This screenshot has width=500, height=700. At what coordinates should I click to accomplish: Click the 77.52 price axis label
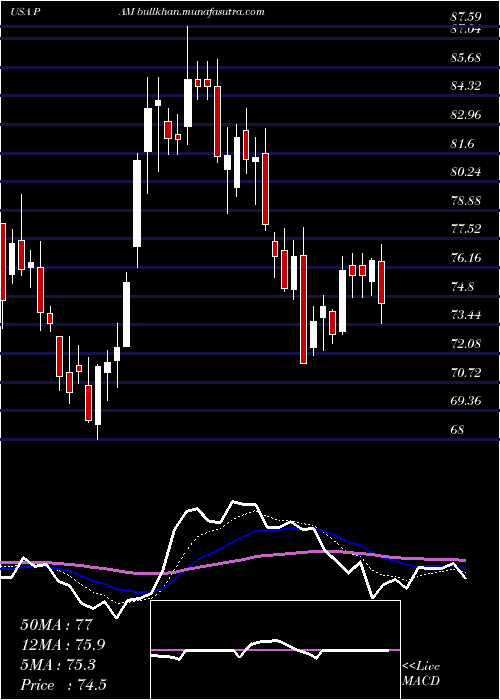click(x=466, y=229)
